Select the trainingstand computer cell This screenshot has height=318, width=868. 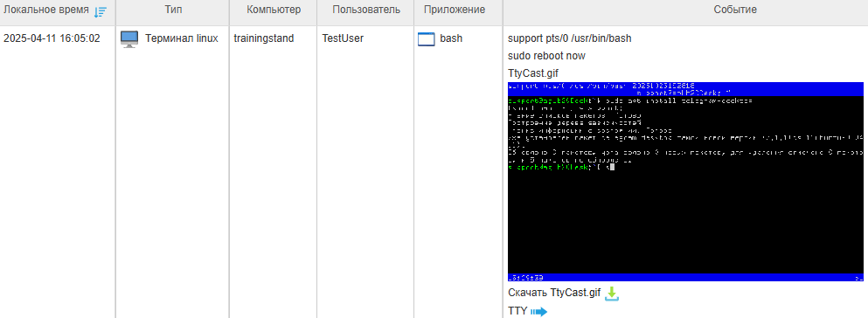(264, 38)
